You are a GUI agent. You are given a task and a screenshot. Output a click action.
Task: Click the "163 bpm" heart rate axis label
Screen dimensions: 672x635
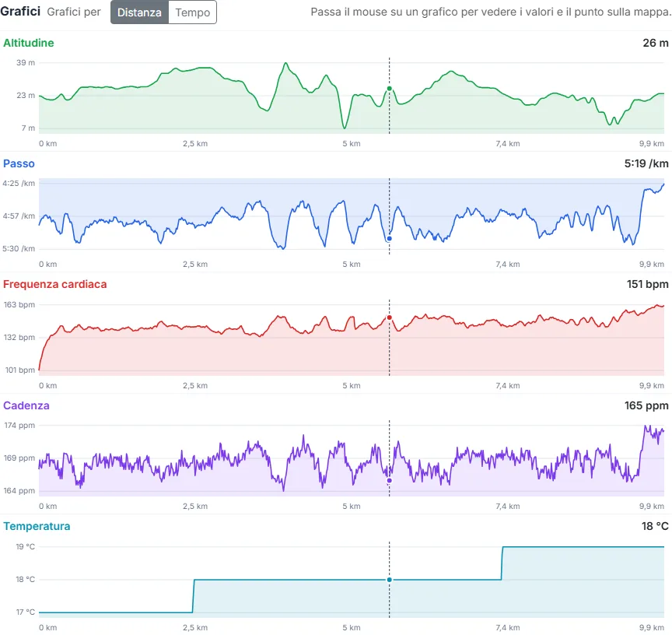pyautogui.click(x=19, y=305)
